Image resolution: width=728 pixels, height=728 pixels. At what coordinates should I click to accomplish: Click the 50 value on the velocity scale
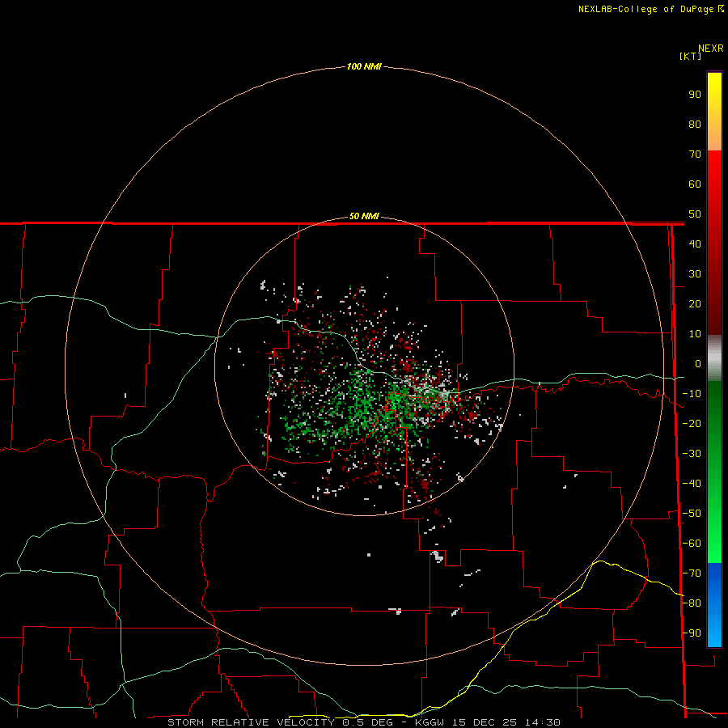pos(695,214)
